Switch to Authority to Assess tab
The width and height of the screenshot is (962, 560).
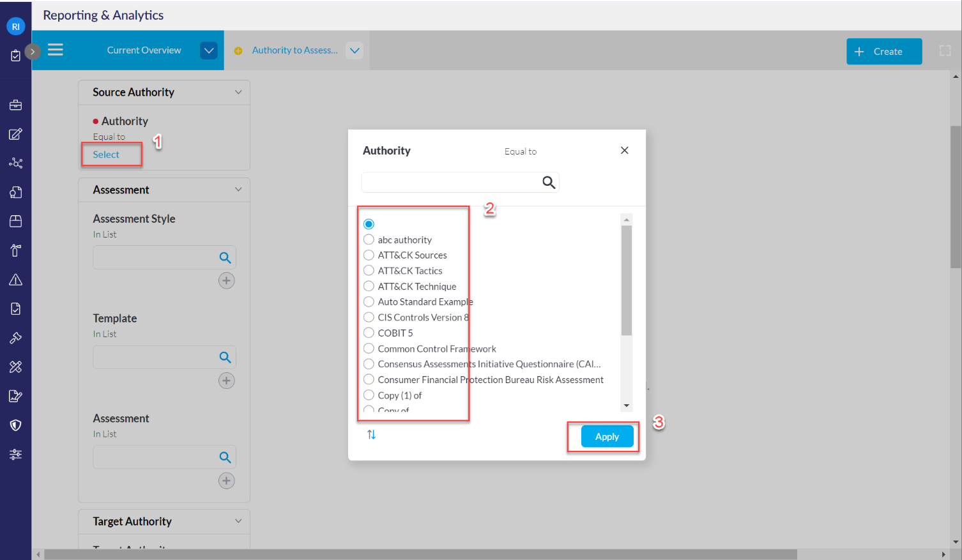[x=294, y=50]
